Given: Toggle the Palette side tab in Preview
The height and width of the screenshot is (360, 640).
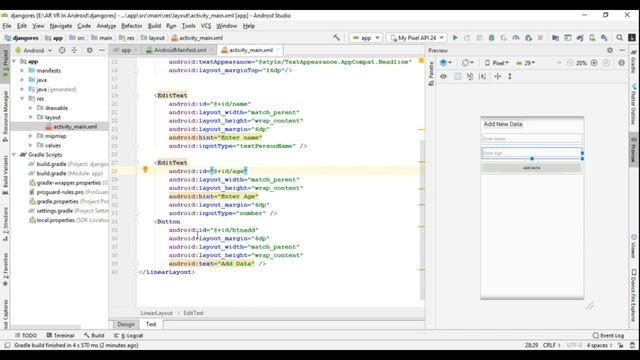Looking at the screenshot, I should click(431, 73).
